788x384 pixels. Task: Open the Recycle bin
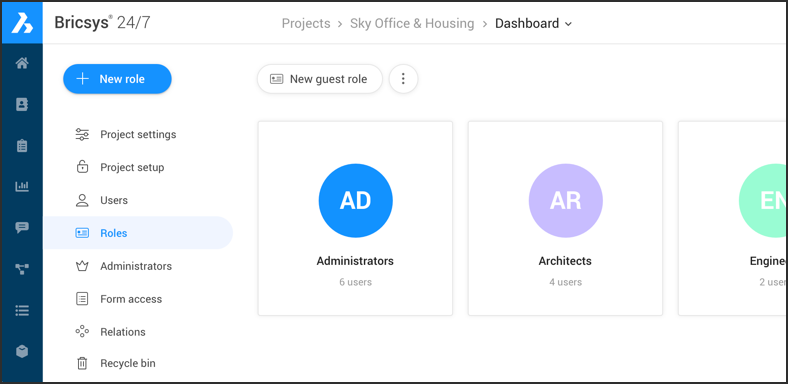[x=128, y=363]
